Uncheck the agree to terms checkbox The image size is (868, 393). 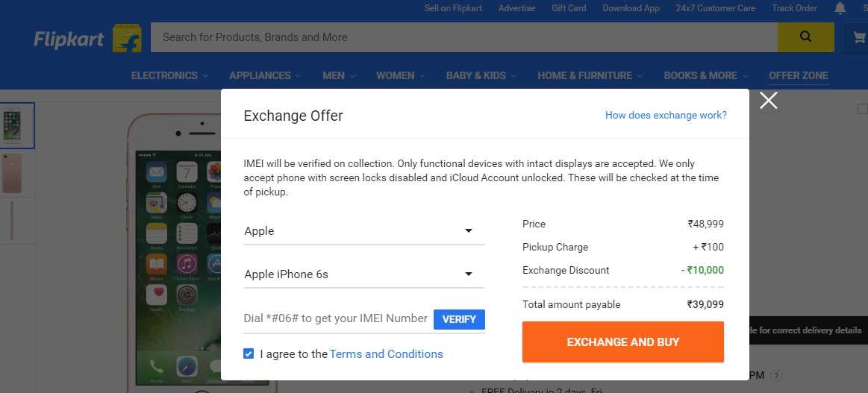tap(249, 353)
